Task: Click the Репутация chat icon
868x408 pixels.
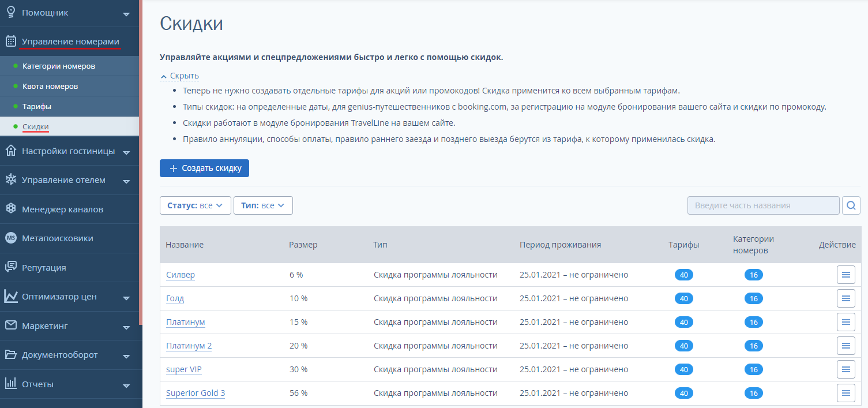Action: (10, 267)
